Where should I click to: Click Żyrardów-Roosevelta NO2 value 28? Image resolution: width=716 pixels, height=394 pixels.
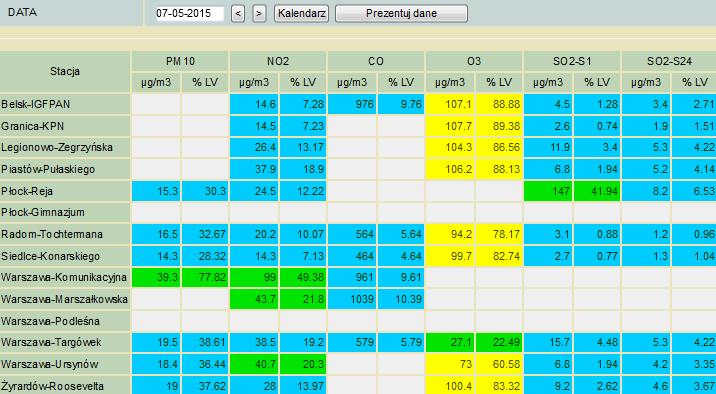coord(254,386)
